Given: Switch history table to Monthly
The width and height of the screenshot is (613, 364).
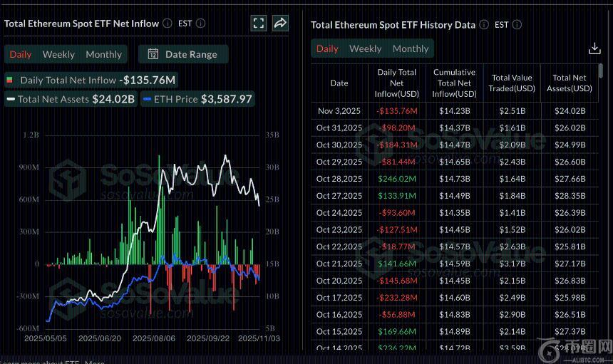Looking at the screenshot, I should click(x=411, y=48).
